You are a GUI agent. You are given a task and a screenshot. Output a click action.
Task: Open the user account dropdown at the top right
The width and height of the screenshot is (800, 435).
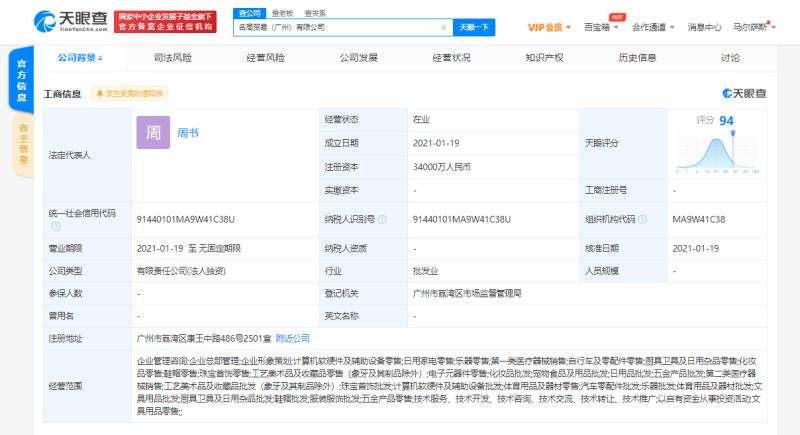754,28
